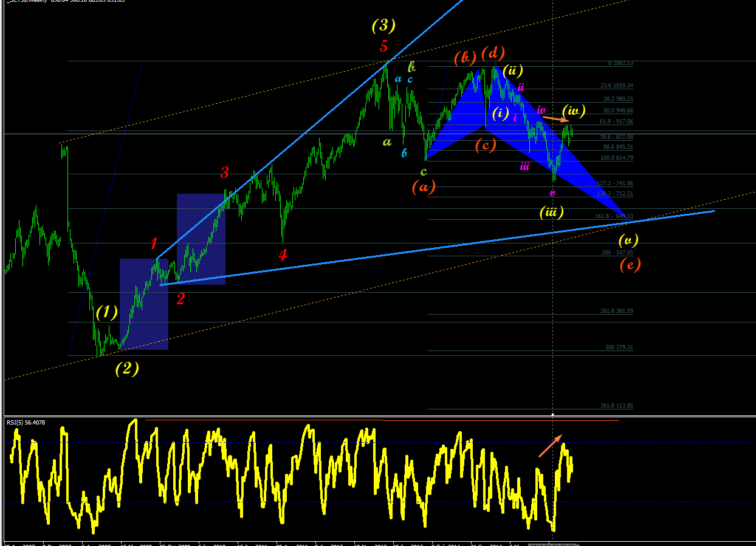Click the Fibonacci level 100.0 814.79

(x=617, y=158)
